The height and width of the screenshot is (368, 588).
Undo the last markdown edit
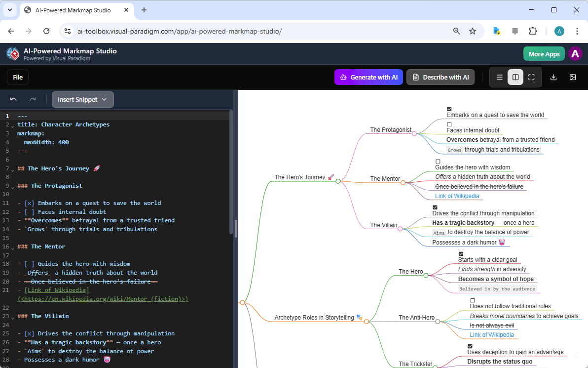tap(13, 99)
